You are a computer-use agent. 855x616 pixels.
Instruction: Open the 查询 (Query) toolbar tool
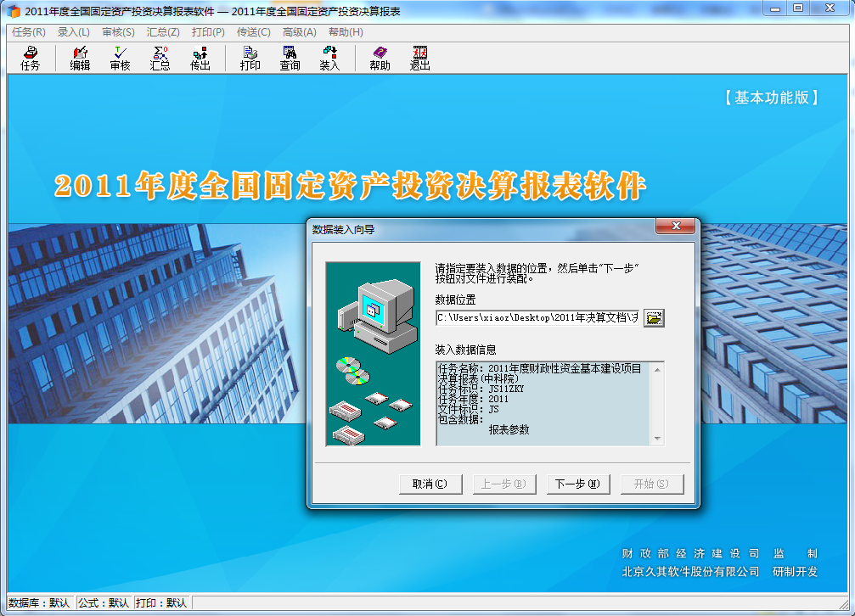[290, 58]
